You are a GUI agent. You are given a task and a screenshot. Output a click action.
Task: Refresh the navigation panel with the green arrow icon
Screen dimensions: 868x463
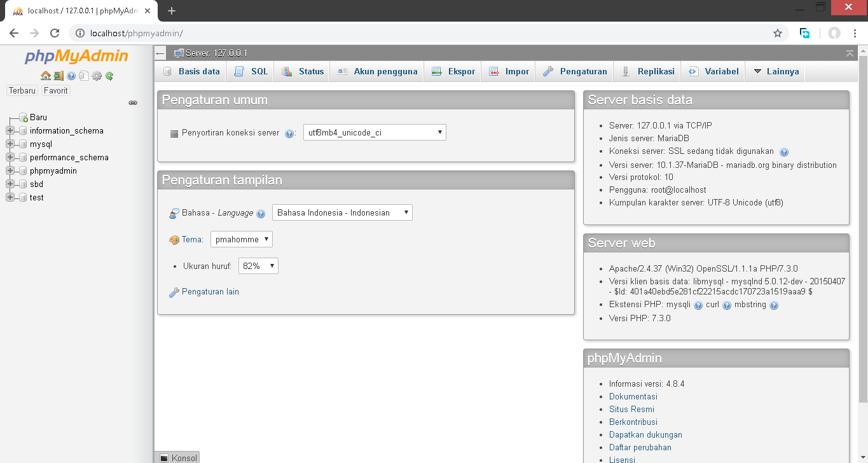[109, 76]
